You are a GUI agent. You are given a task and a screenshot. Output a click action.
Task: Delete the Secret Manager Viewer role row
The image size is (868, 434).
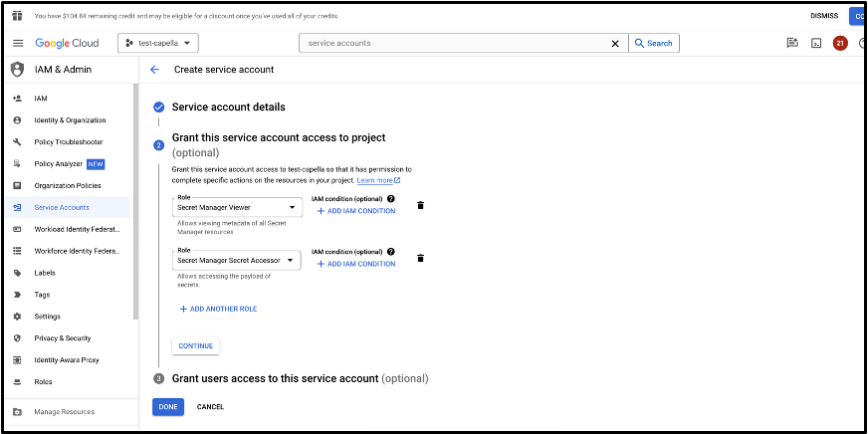(421, 205)
